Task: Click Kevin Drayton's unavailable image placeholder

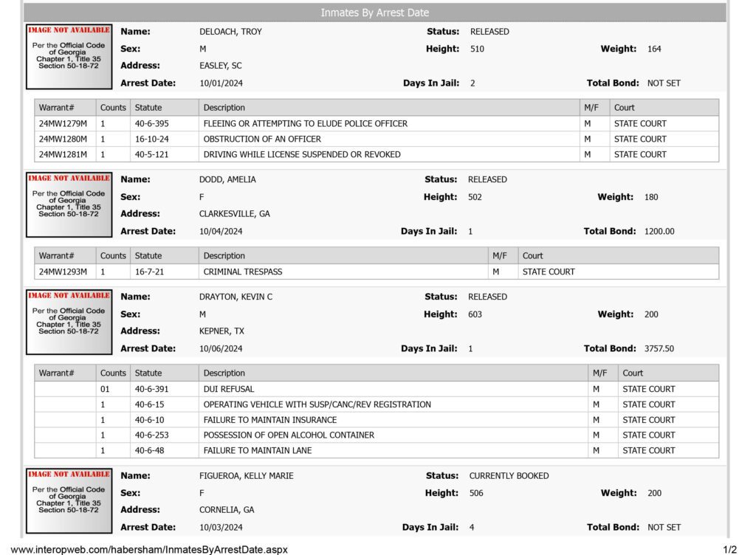Action: click(69, 323)
